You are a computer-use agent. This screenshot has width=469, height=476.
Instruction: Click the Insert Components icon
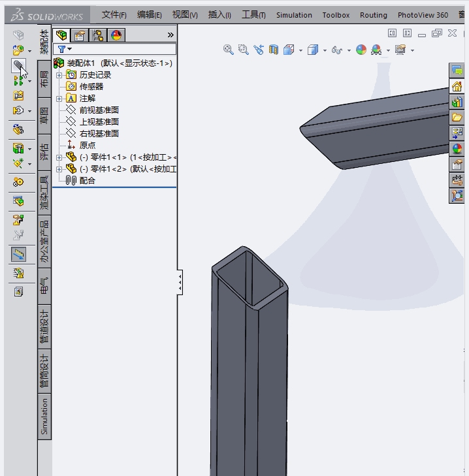[x=18, y=50]
